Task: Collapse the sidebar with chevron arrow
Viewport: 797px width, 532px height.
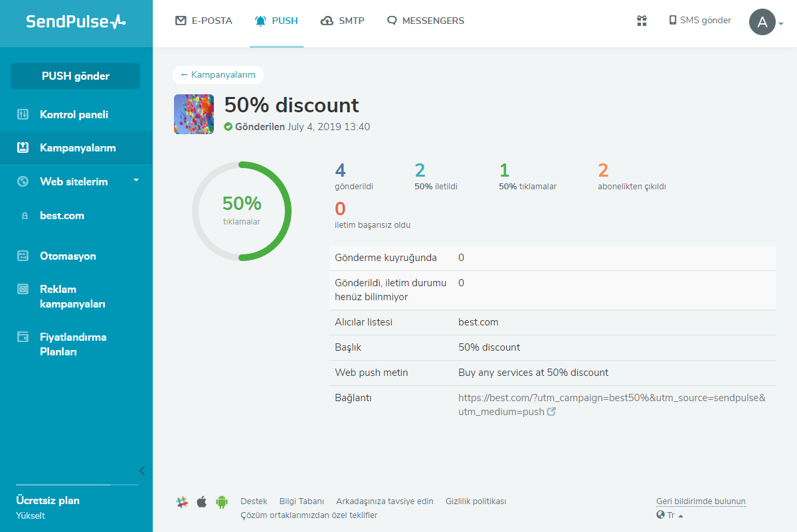Action: (141, 471)
